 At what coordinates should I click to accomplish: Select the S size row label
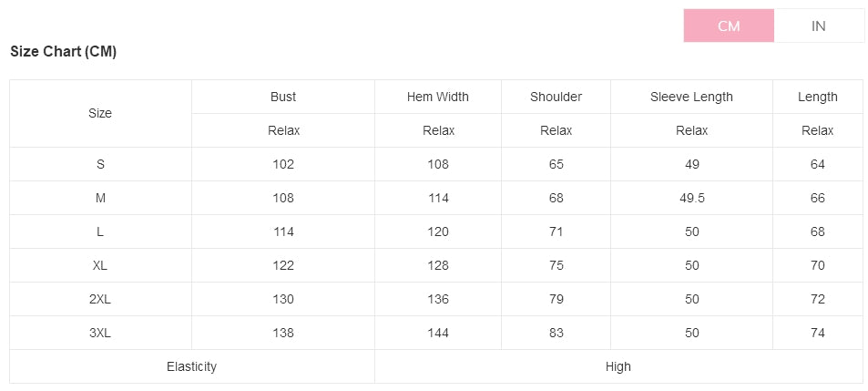coord(100,164)
